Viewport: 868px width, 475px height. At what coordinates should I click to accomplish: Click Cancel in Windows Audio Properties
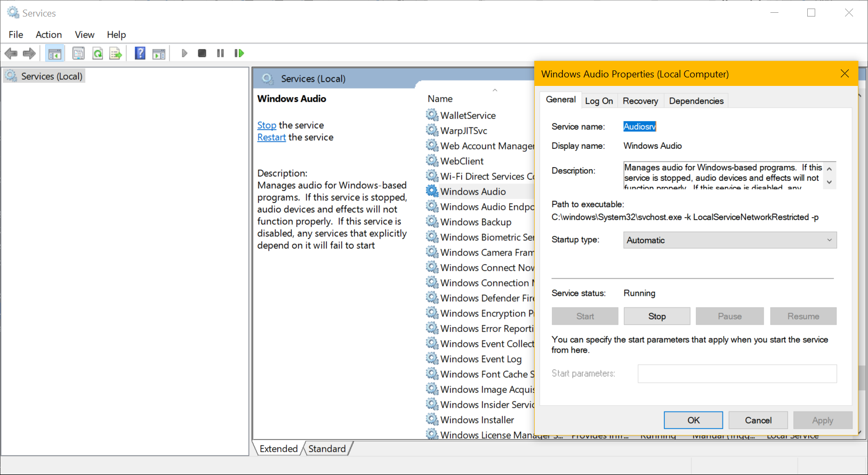click(x=758, y=420)
